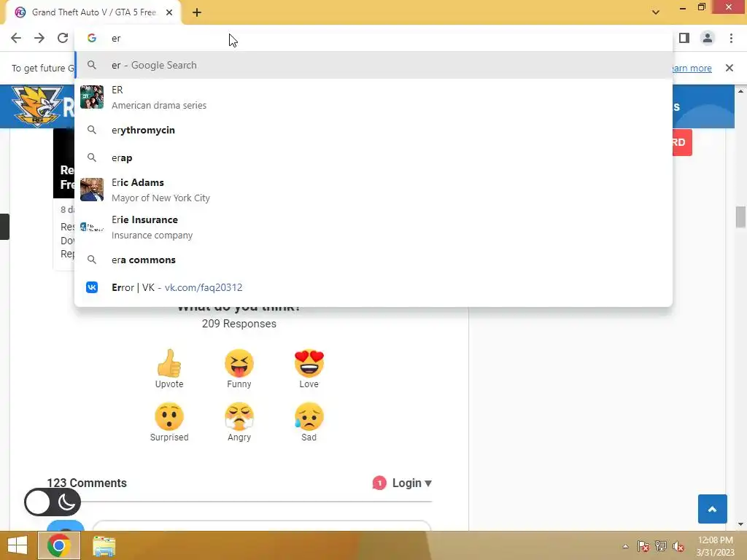
Task: Pick the erap suggestion
Action: [373, 157]
